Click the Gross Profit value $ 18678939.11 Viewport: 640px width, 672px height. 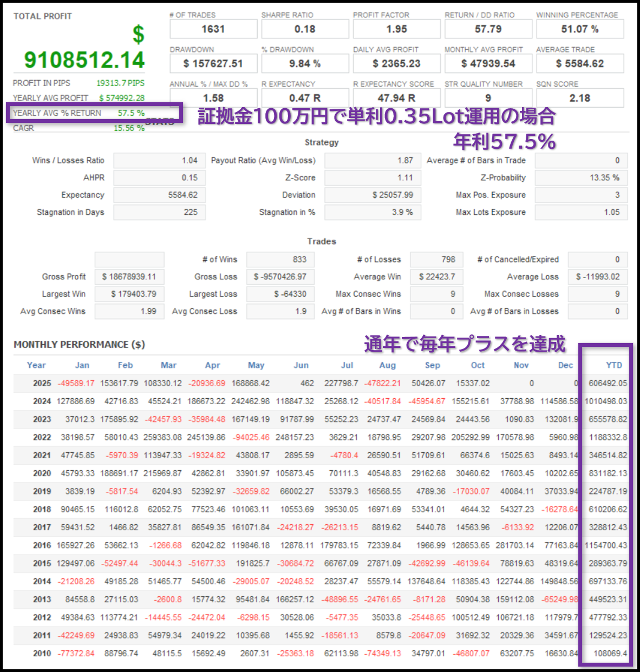tap(129, 277)
